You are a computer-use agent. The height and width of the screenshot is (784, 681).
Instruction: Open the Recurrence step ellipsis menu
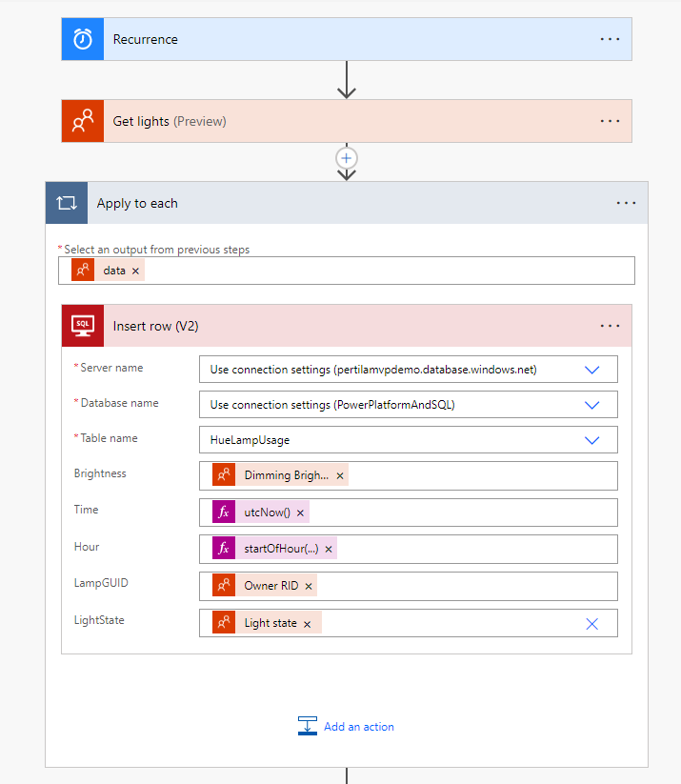pos(610,40)
